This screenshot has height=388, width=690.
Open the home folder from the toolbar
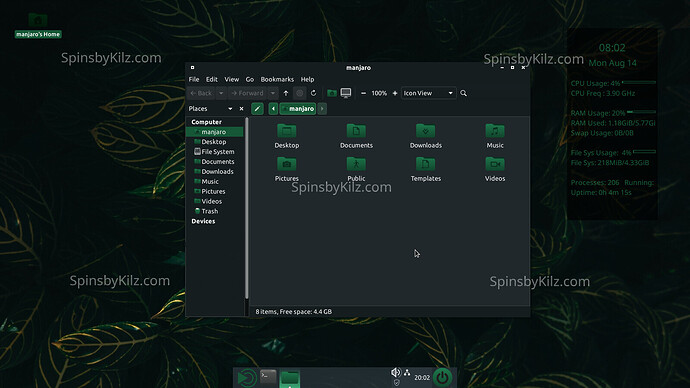(332, 93)
